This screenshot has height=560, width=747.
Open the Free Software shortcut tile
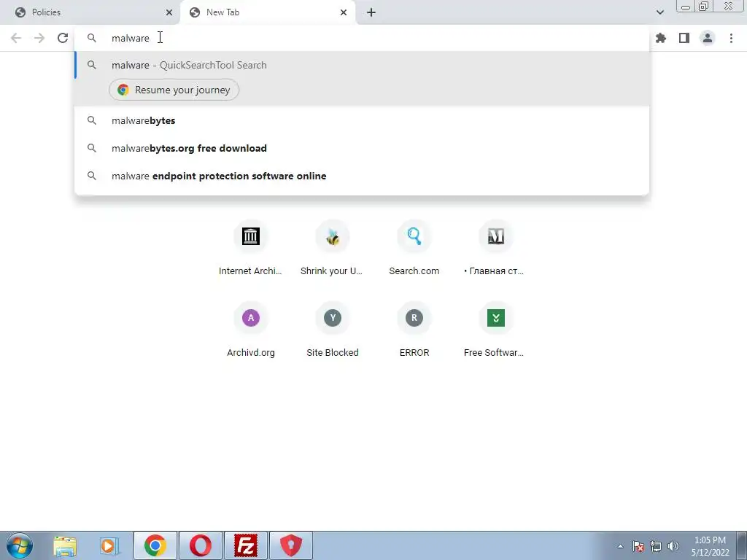coord(495,330)
